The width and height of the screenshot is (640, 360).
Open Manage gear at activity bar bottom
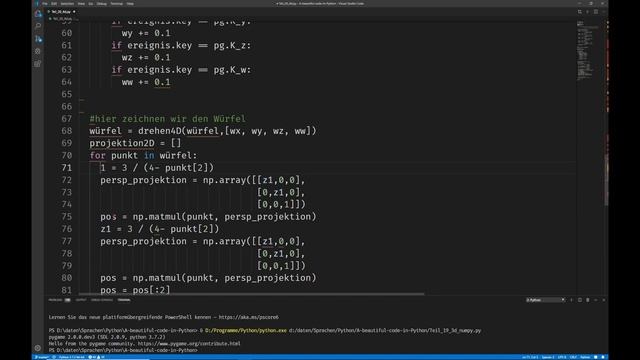(x=38, y=348)
